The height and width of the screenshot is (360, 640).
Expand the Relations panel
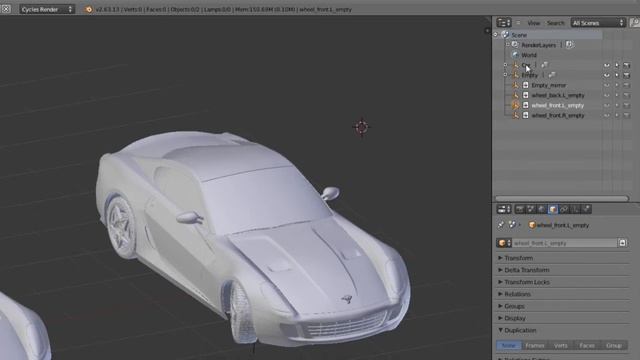click(514, 294)
